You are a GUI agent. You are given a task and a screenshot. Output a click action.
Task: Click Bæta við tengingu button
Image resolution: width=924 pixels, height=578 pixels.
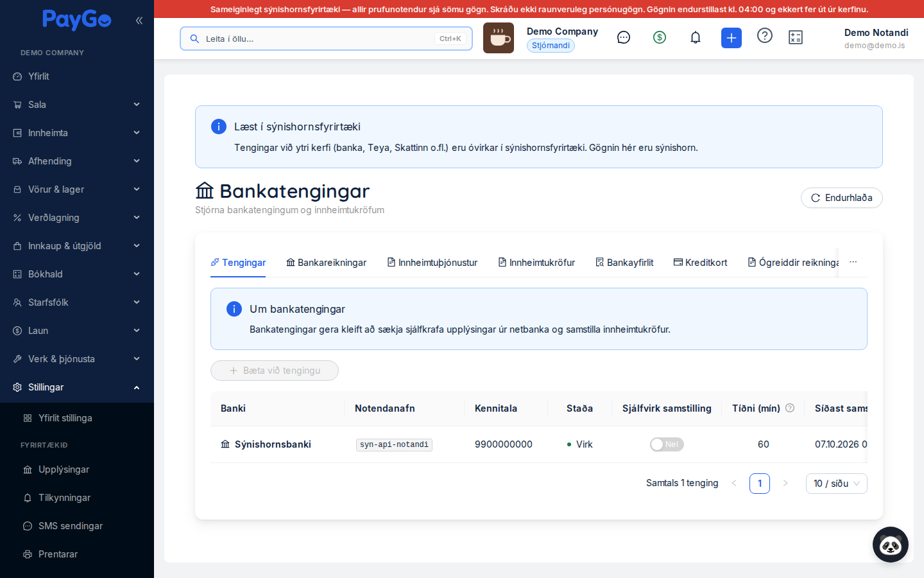tap(275, 371)
